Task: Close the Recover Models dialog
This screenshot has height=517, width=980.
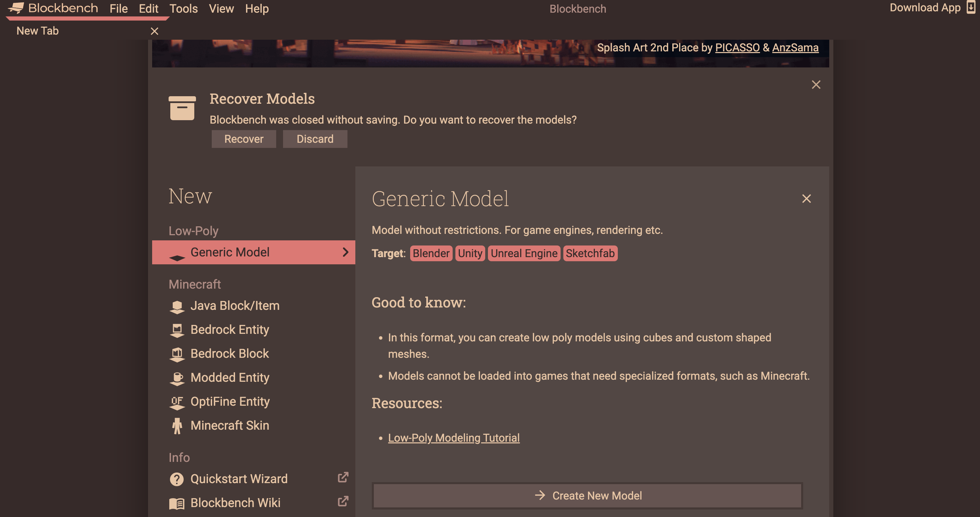Action: [816, 84]
